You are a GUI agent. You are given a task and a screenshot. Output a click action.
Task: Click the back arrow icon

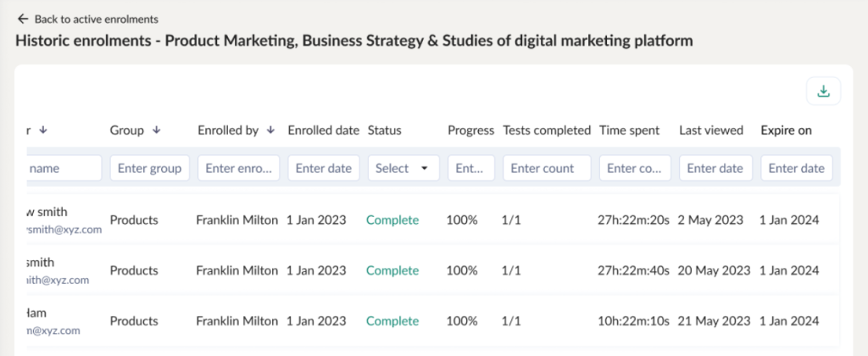click(23, 19)
